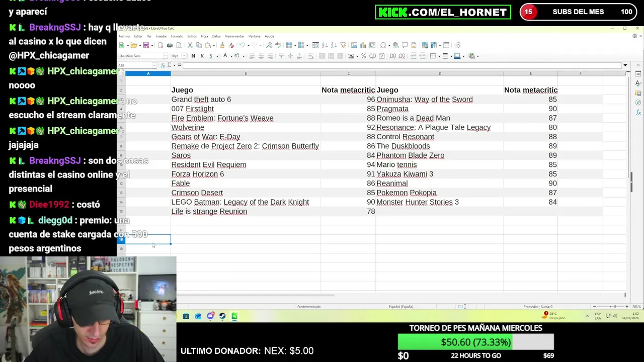Open the Archivo menu

124,36
